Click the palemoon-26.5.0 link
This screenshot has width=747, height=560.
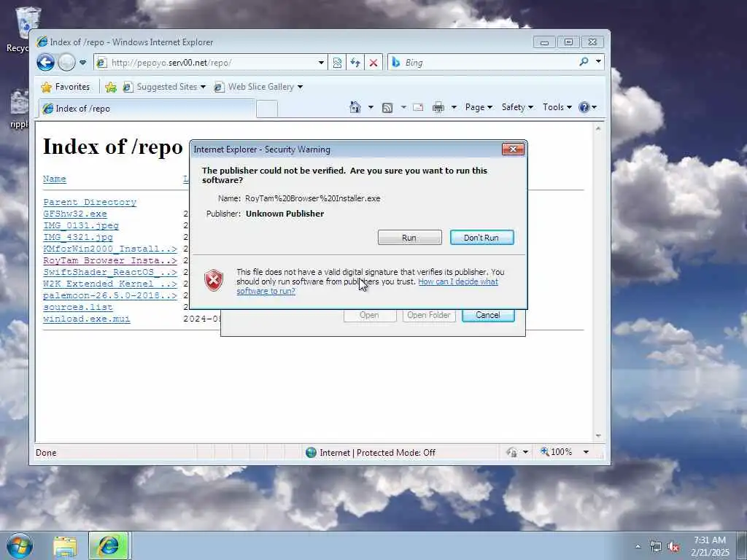coord(110,296)
